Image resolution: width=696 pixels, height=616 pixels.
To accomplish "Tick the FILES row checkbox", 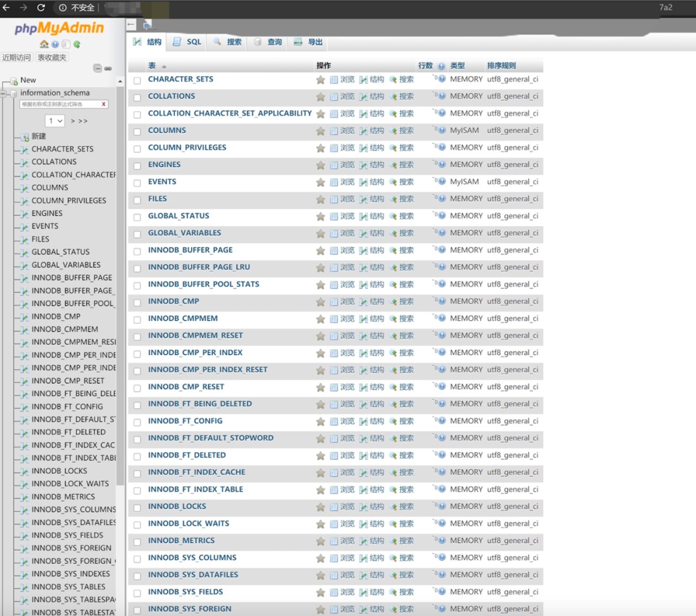I will pyautogui.click(x=137, y=200).
